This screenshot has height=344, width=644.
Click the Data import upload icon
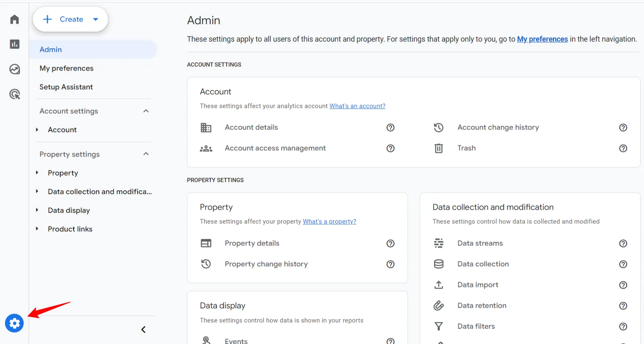(x=439, y=285)
